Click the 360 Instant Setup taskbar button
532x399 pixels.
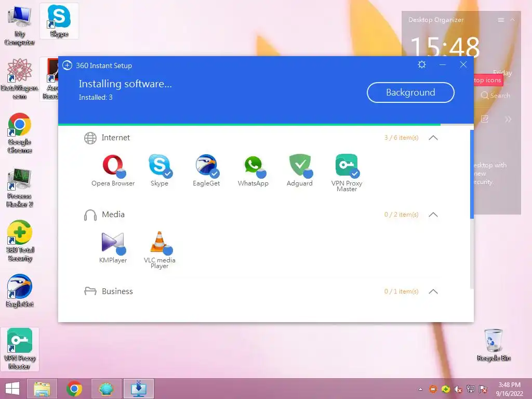(x=139, y=389)
